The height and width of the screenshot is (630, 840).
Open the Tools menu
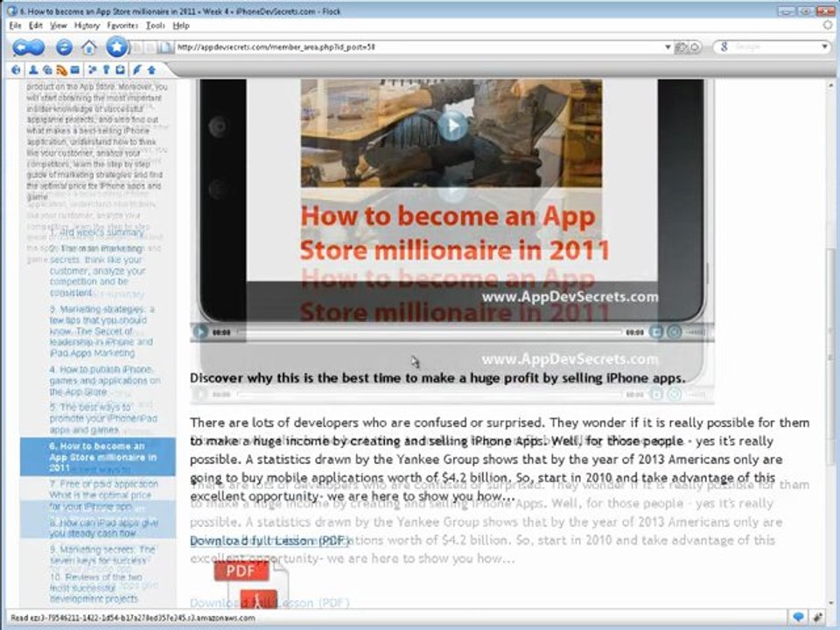(x=156, y=25)
